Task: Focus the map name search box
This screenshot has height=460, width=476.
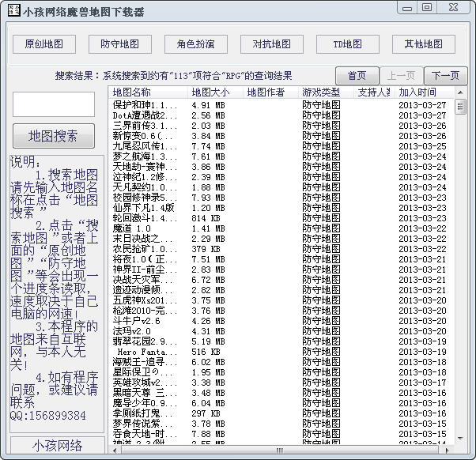Action: coord(54,104)
